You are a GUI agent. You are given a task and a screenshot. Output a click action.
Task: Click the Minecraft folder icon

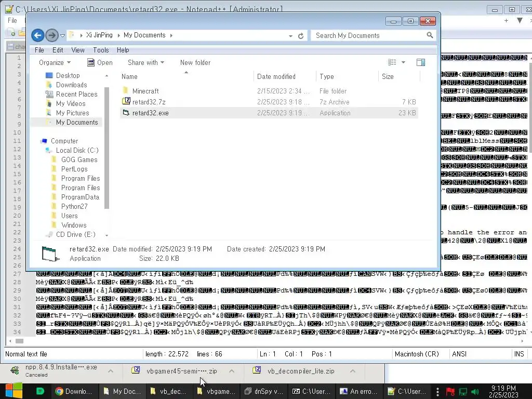click(x=125, y=90)
